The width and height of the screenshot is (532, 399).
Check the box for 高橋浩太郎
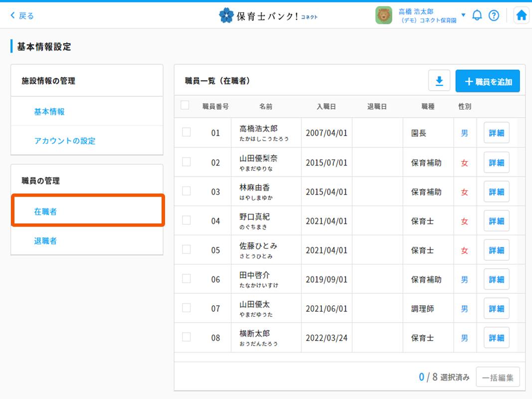(x=186, y=132)
